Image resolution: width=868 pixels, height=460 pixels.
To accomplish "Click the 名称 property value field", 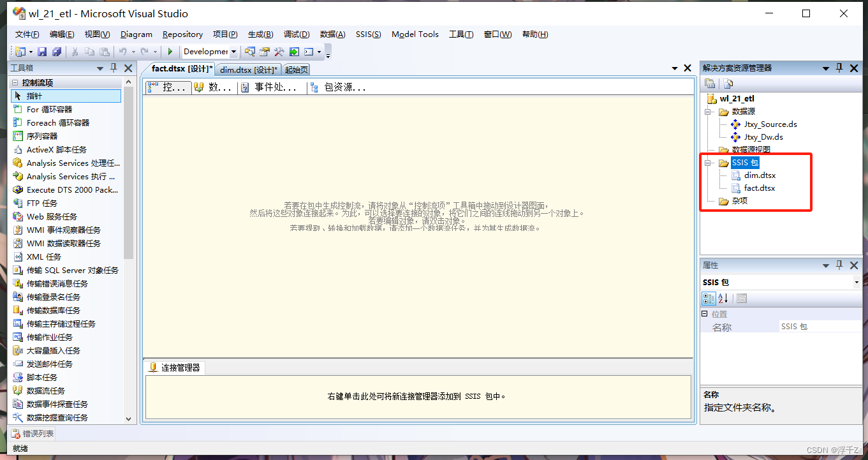I will 820,327.
